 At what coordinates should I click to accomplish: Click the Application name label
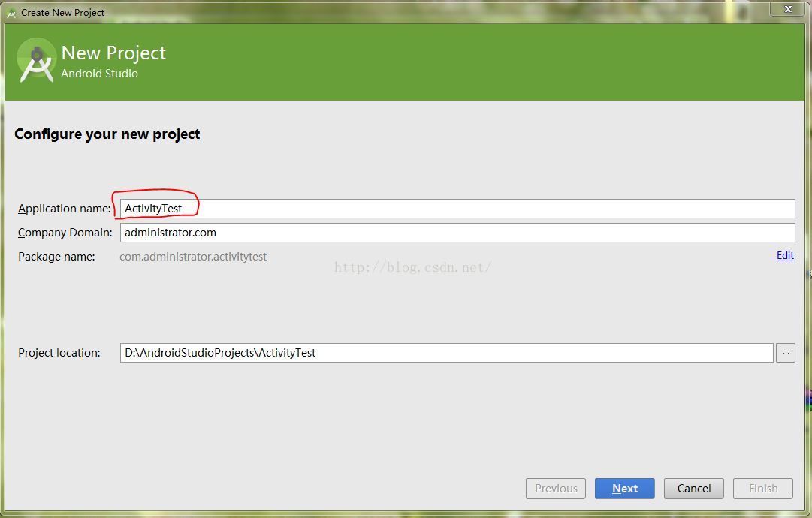(x=64, y=209)
